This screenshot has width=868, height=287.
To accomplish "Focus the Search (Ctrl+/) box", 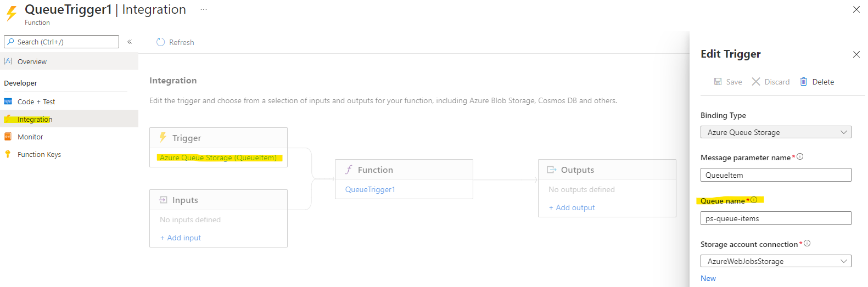I will 61,42.
